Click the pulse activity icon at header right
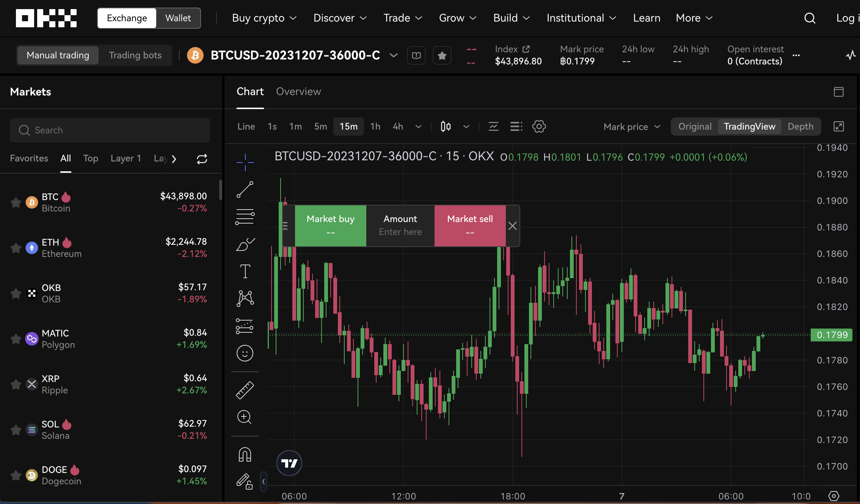This screenshot has width=860, height=504. [851, 55]
